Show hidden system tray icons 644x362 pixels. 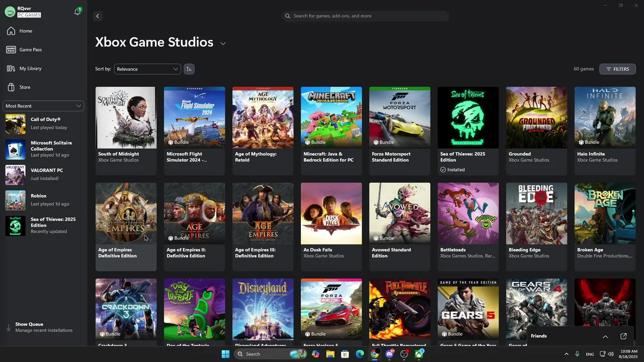click(x=566, y=354)
